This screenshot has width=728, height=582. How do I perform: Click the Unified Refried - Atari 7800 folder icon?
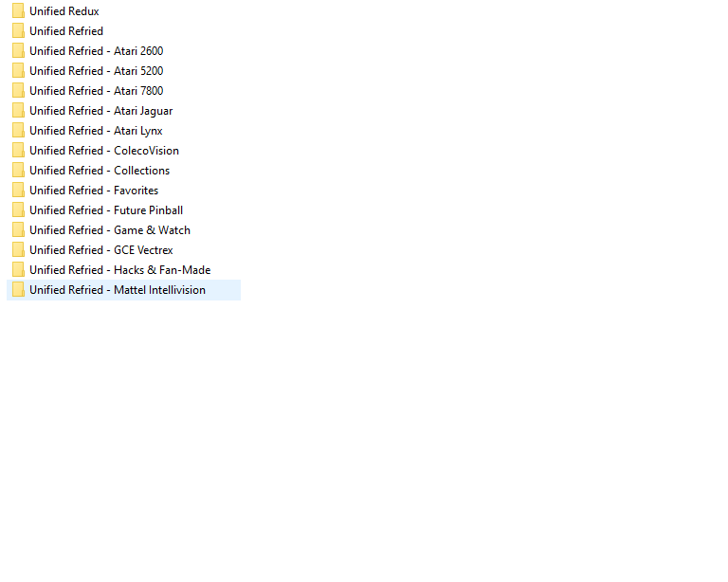[18, 90]
